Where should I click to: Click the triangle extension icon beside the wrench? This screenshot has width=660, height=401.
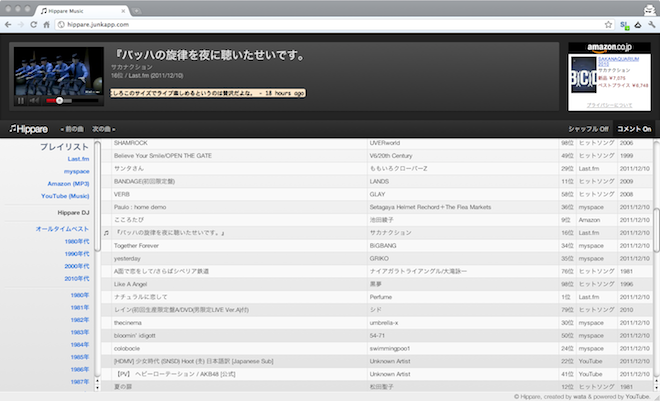638,25
